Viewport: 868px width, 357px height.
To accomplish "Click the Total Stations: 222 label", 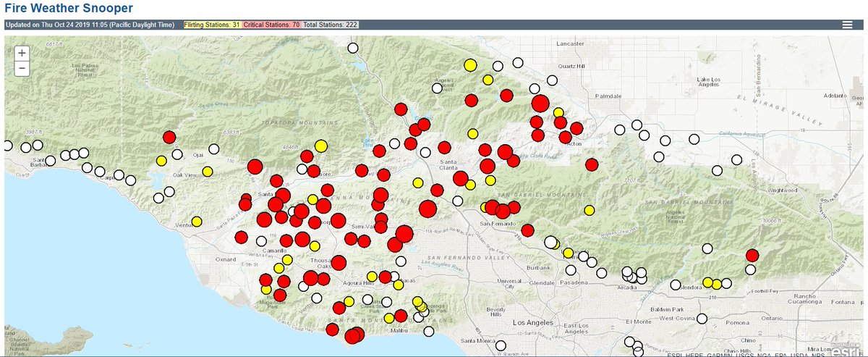I will (330, 25).
